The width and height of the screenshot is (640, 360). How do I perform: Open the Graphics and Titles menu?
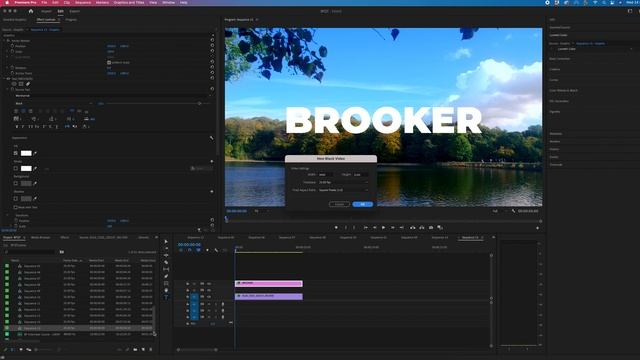click(129, 2)
